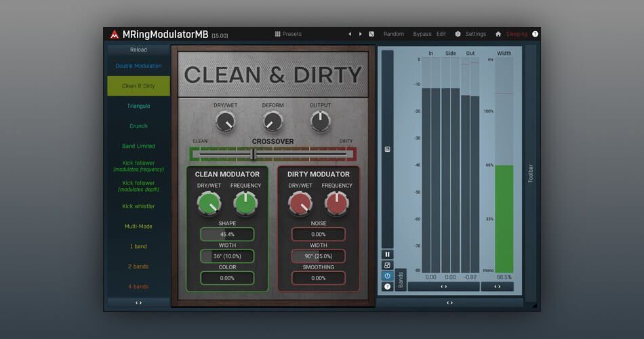Open the Settings menu
Viewport: 644px width, 339px height.
(475, 34)
